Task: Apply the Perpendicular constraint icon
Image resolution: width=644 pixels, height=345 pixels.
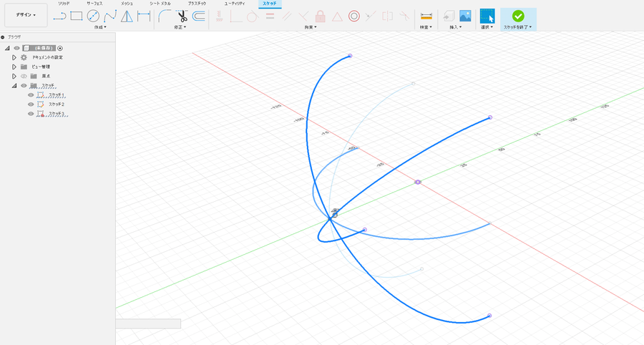Action: click(x=303, y=16)
